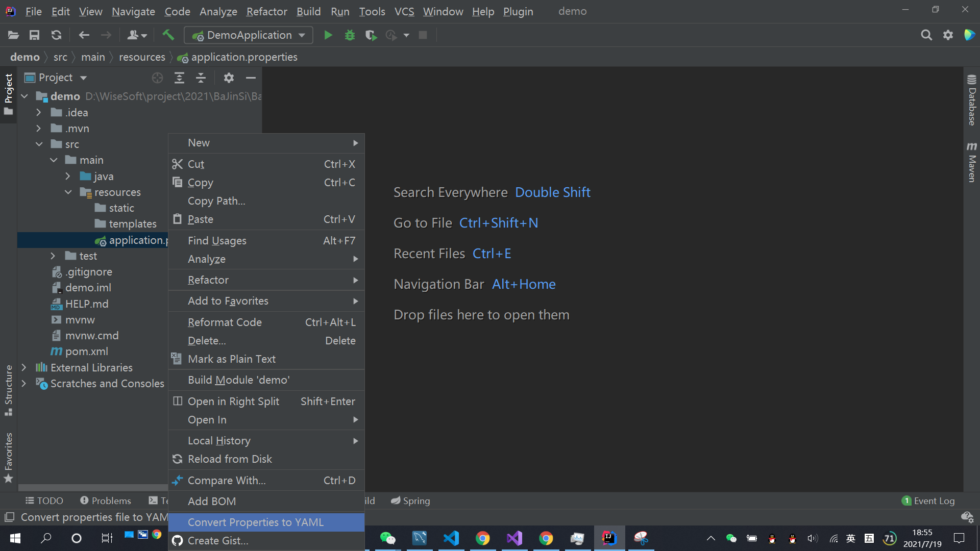Select Convert Properties to YAML menu entry
This screenshot has height=551, width=980.
255,522
